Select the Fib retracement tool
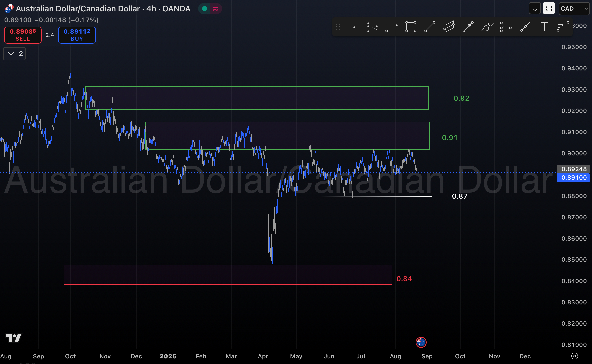Viewport: 592px width, 364px height. coord(372,27)
